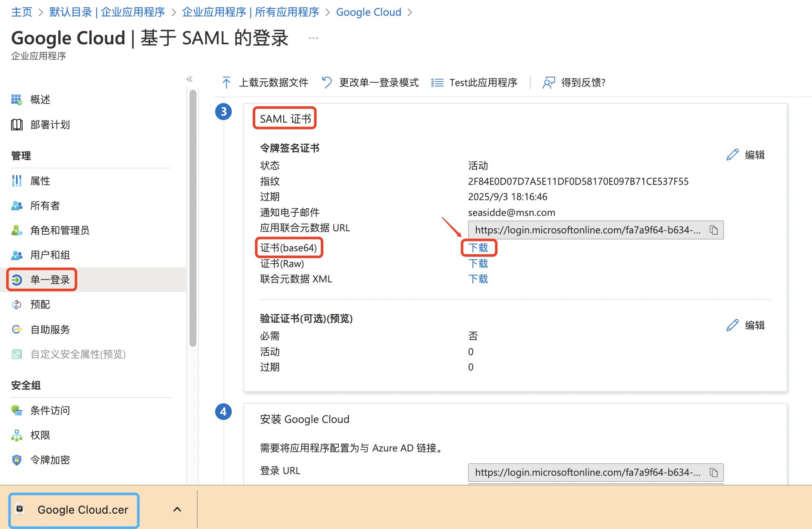The height and width of the screenshot is (529, 812).
Task: Go to 主页 breadcrumb
Action: [22, 12]
